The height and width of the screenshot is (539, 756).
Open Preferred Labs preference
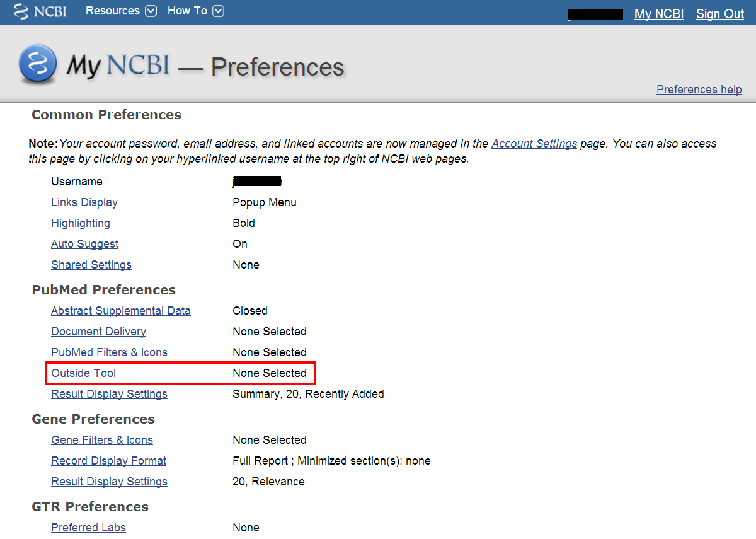click(x=88, y=528)
